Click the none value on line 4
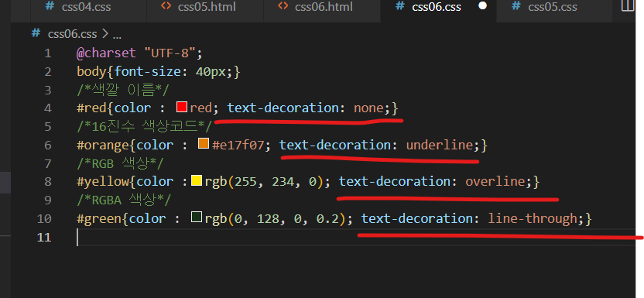The width and height of the screenshot is (644, 298). coord(368,108)
